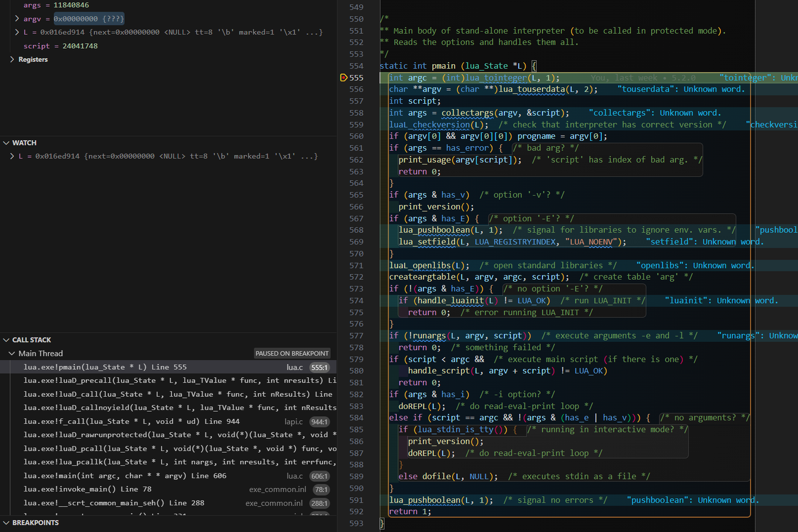The width and height of the screenshot is (798, 532).
Task: Click the 555:1 location badge
Action: pyautogui.click(x=319, y=367)
